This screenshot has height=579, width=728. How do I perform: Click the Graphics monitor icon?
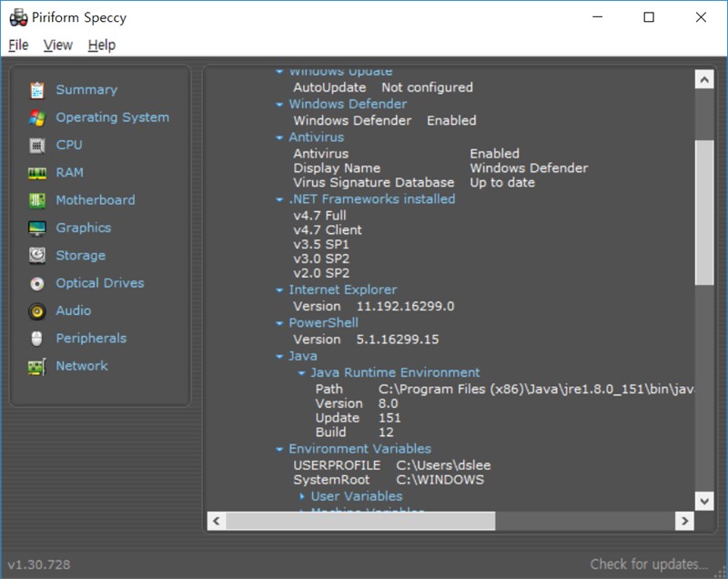pos(37,228)
